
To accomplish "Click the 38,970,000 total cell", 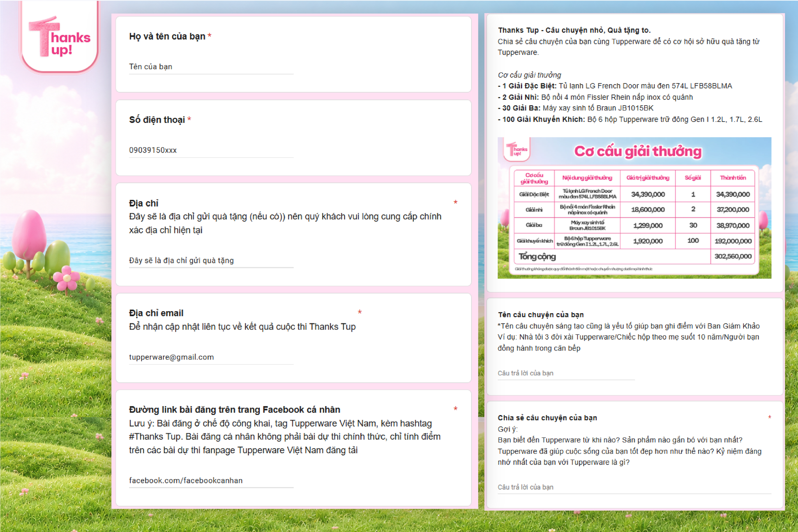I will tap(733, 225).
